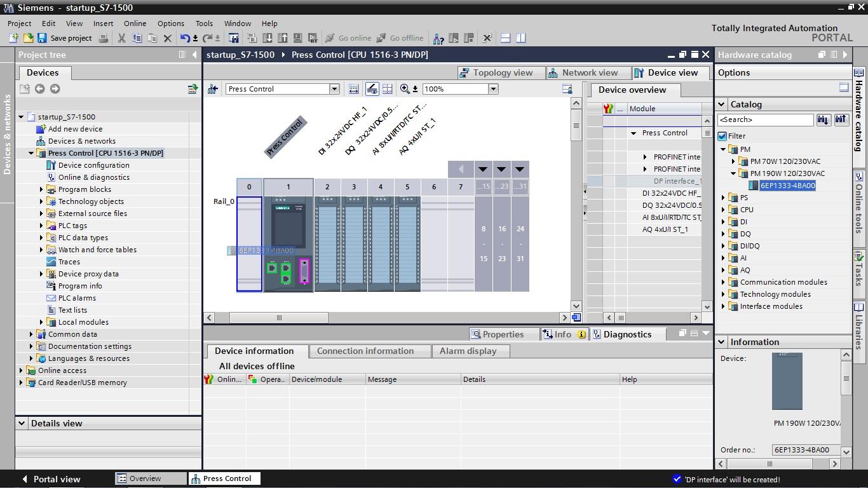Click rack slot 0 placeholder
Viewport: 868px width, 488px height.
[249, 244]
